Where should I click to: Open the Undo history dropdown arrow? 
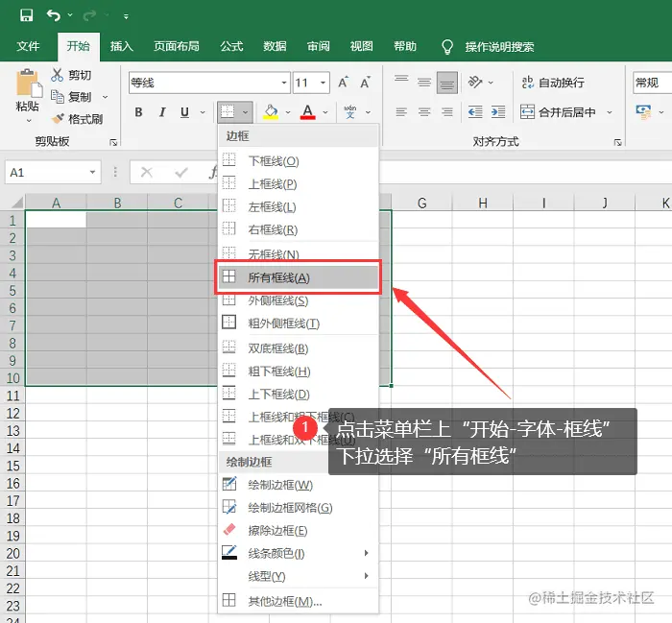click(x=70, y=16)
